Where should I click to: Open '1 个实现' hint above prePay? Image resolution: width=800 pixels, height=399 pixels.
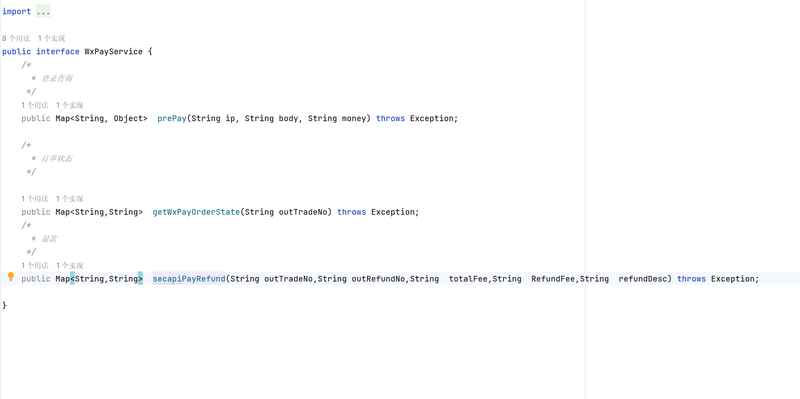[x=69, y=105]
